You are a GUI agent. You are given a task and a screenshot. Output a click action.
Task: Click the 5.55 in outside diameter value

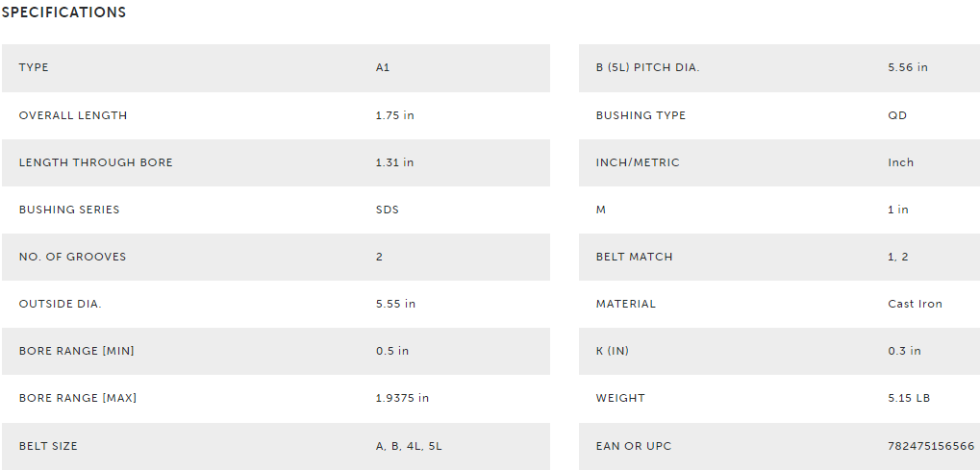click(395, 304)
